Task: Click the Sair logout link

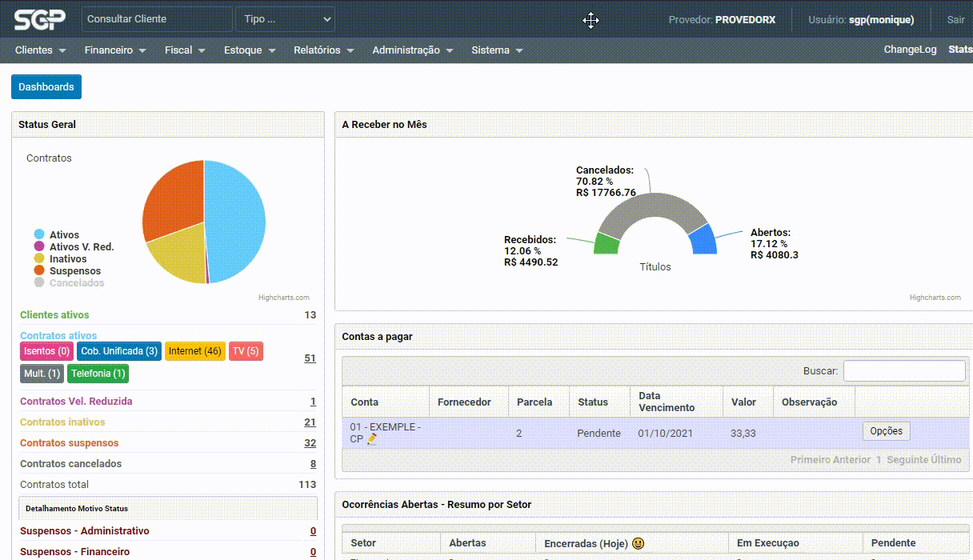Action: [x=955, y=20]
